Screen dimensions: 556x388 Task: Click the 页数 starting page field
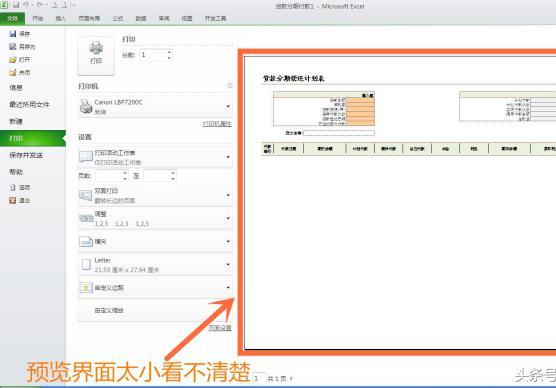point(109,176)
